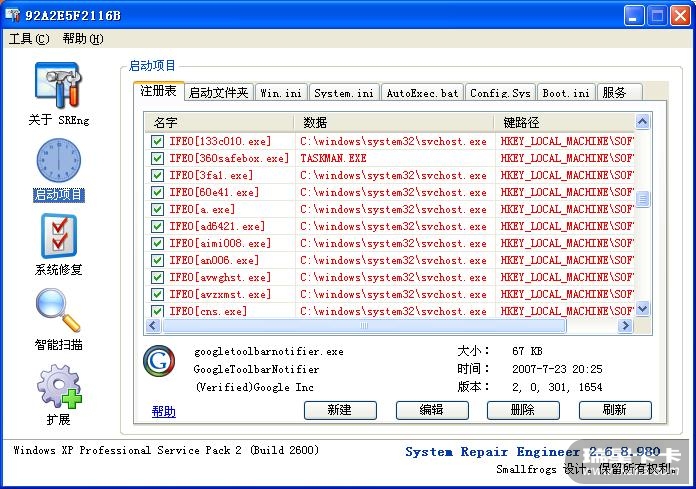
Task: Toggle the IFEO[an006.exe] checkbox
Action: [x=157, y=260]
